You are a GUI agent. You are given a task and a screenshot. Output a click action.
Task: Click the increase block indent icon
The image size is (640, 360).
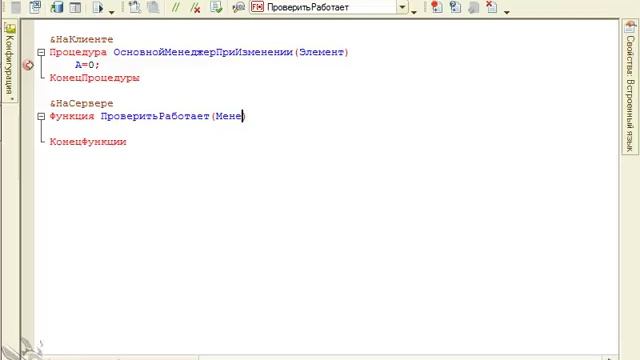135,7
